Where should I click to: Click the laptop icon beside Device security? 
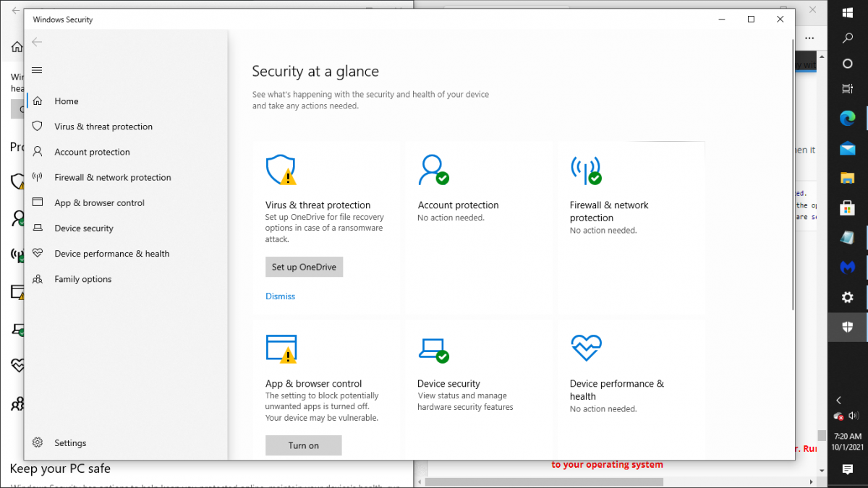38,228
